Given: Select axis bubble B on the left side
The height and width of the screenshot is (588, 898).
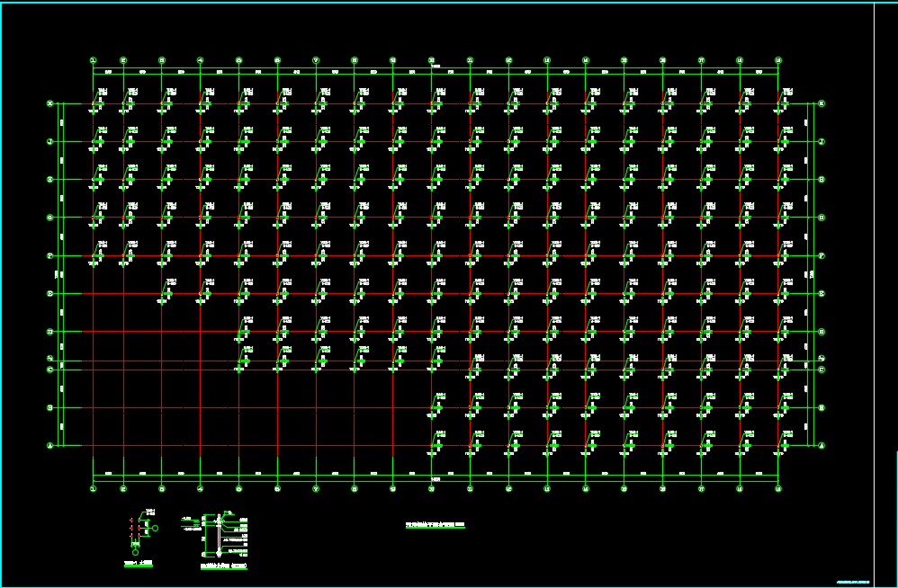Looking at the screenshot, I should click(x=49, y=408).
